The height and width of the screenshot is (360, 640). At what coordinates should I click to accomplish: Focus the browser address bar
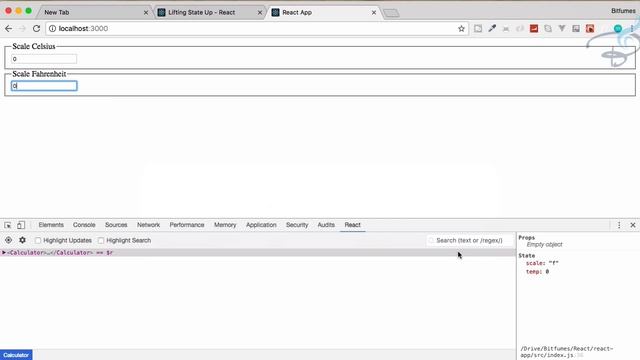(x=257, y=29)
